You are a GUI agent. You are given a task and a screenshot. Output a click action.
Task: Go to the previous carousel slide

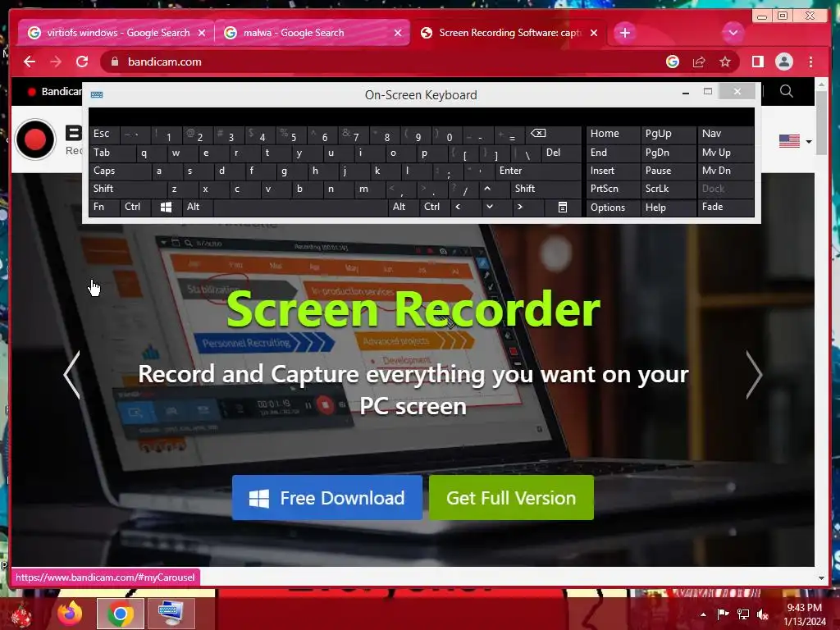coord(72,375)
